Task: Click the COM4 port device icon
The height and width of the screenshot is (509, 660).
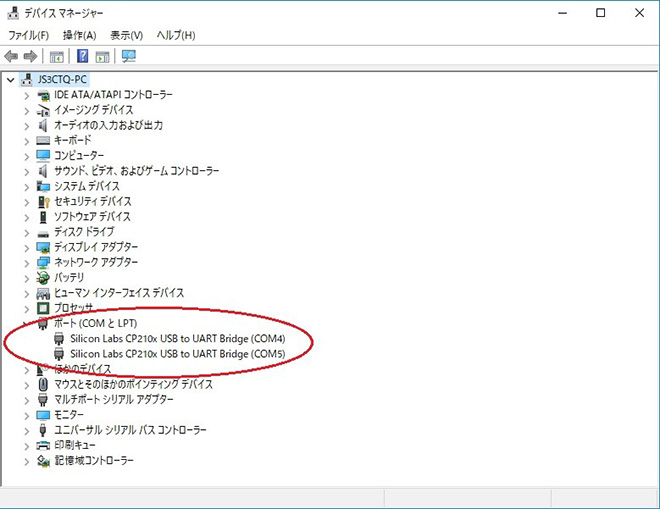Action: [59, 338]
